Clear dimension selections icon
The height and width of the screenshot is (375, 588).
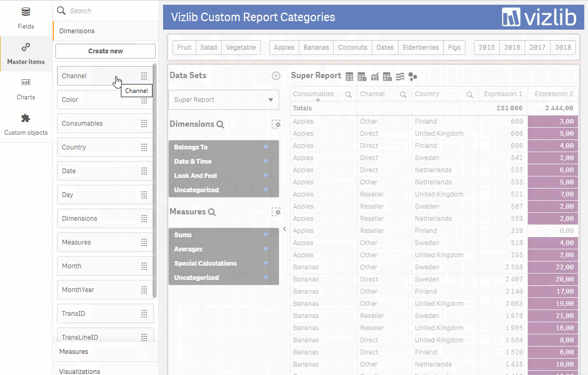276,124
